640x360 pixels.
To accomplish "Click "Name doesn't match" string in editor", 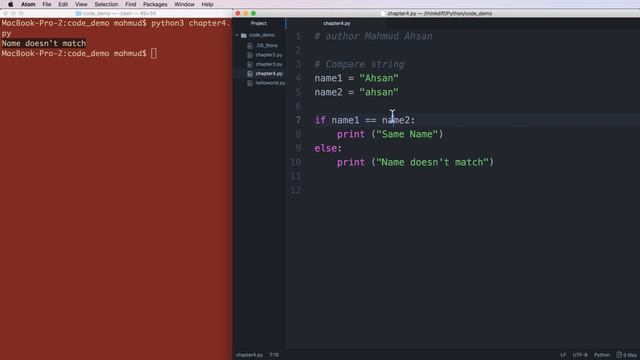I will [432, 162].
